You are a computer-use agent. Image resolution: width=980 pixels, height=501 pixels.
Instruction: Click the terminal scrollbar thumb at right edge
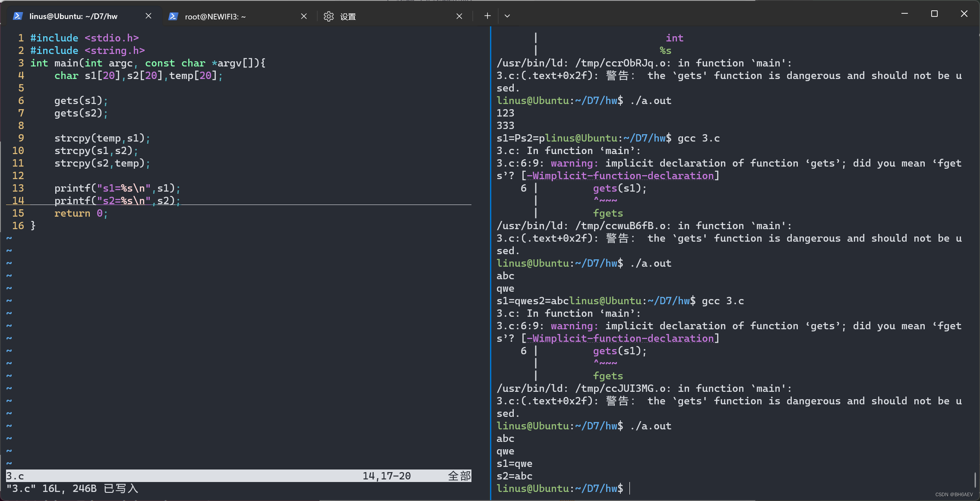click(975, 480)
